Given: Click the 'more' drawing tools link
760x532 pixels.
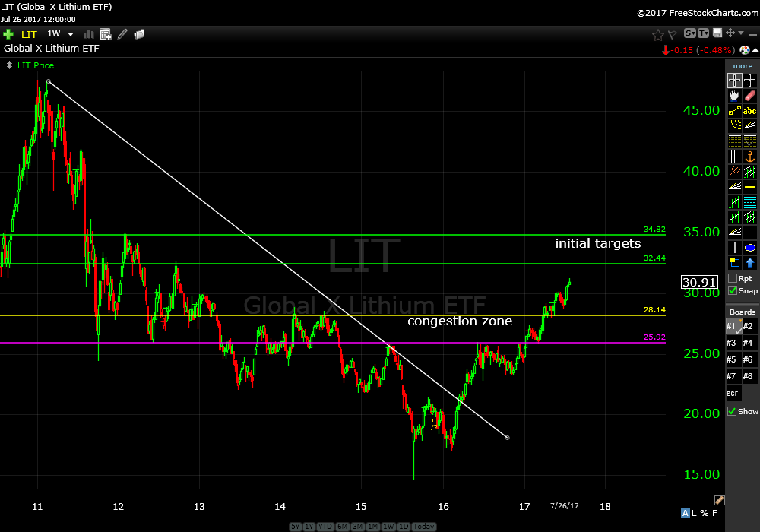Looking at the screenshot, I should point(743,66).
